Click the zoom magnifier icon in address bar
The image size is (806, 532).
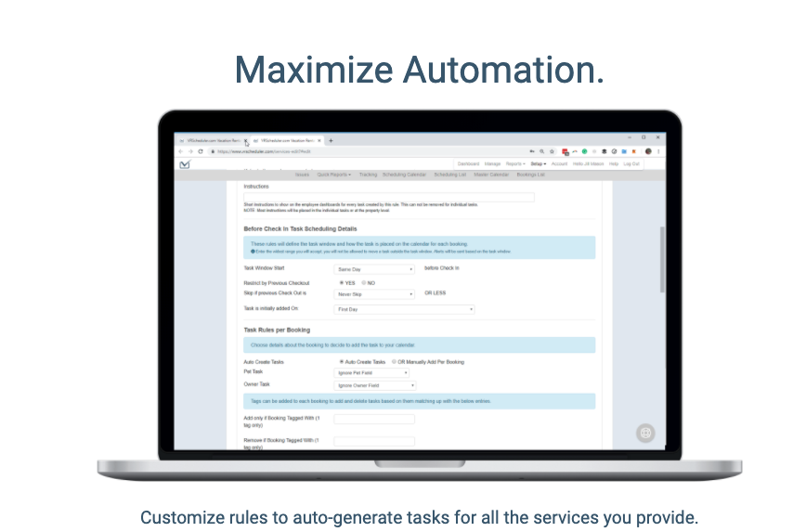[541, 151]
